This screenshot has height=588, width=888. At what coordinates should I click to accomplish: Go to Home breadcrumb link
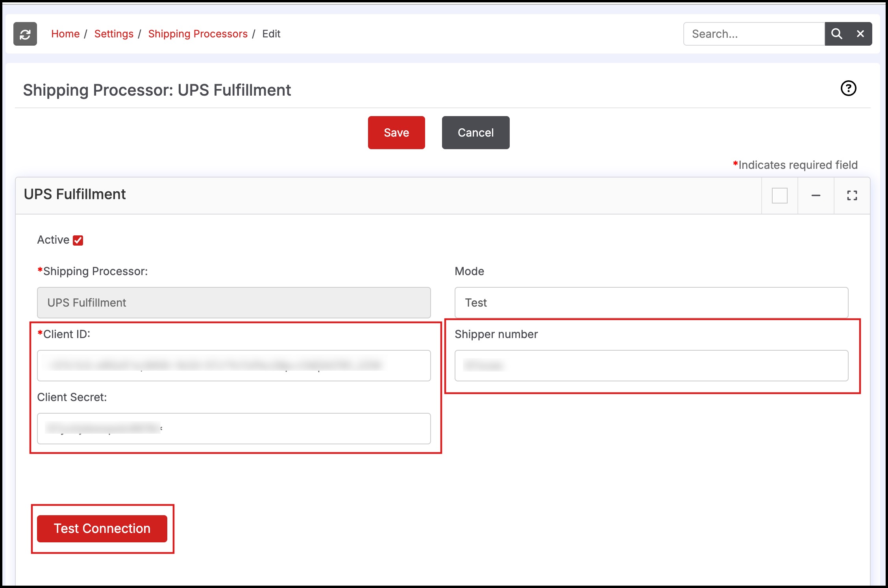point(65,34)
